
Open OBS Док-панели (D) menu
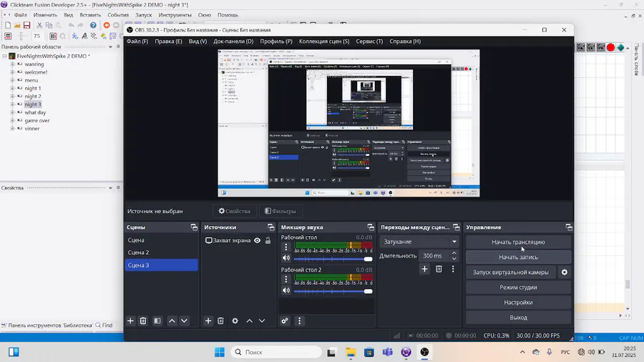233,41
